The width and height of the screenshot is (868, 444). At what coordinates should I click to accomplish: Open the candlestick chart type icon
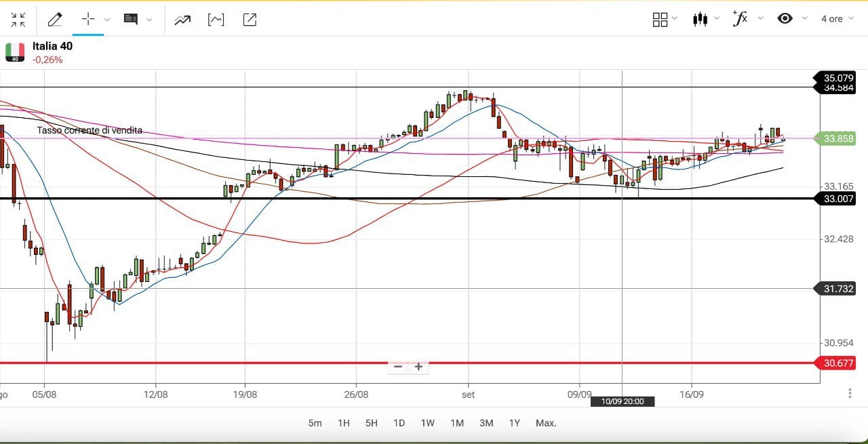701,19
